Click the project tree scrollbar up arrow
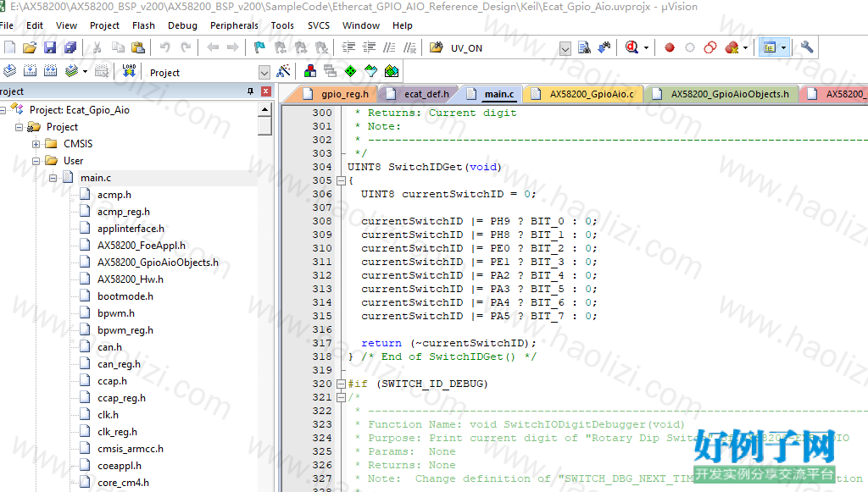The width and height of the screenshot is (868, 492). click(264, 109)
